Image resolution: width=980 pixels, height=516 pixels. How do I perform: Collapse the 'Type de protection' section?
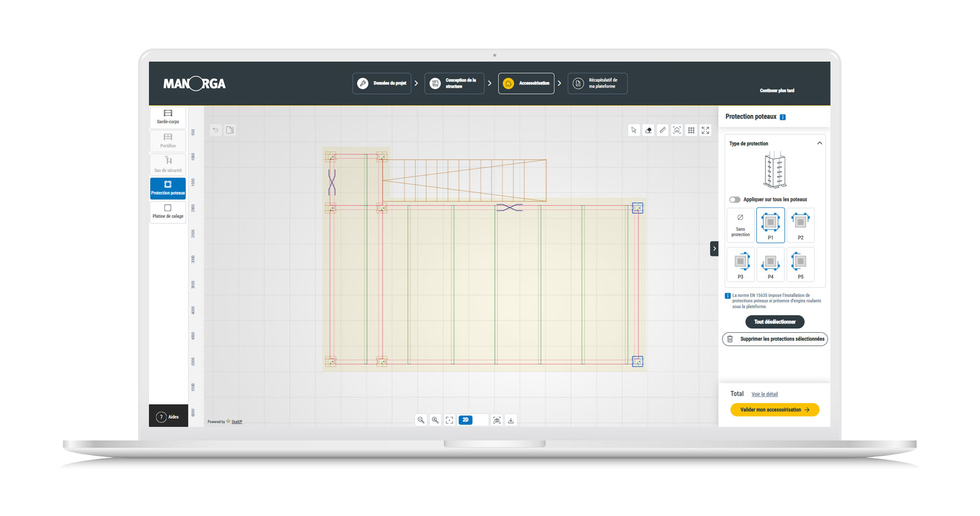coord(820,143)
